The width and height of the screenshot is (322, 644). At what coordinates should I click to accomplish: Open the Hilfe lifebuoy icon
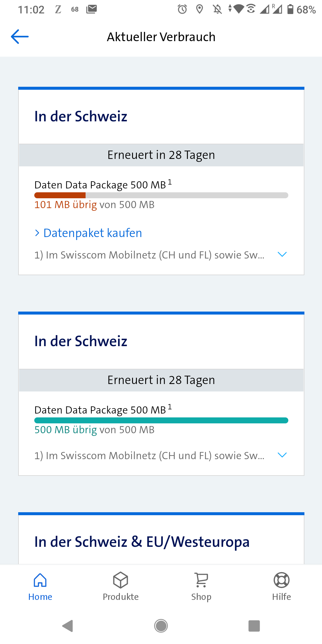click(x=281, y=580)
